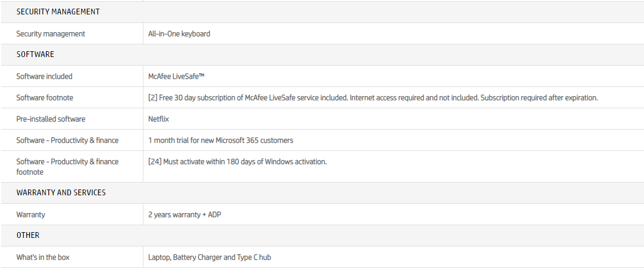Click the WARRANTY AND SERVICES section header

(61, 192)
